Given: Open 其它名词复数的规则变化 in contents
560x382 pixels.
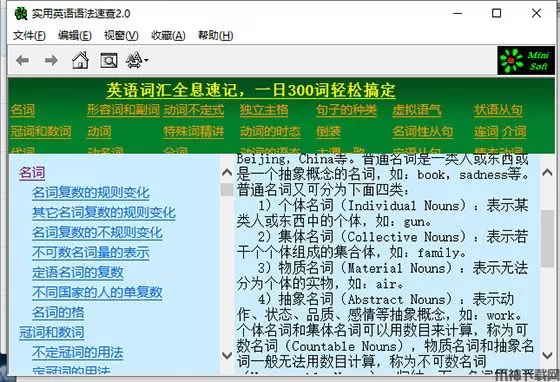Looking at the screenshot, I should (x=104, y=213).
